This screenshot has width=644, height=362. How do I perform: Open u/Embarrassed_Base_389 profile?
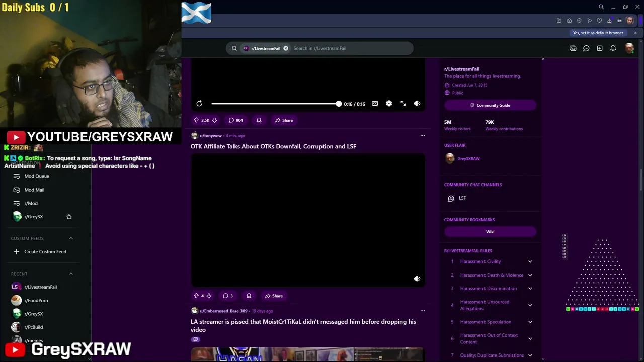tap(223, 311)
